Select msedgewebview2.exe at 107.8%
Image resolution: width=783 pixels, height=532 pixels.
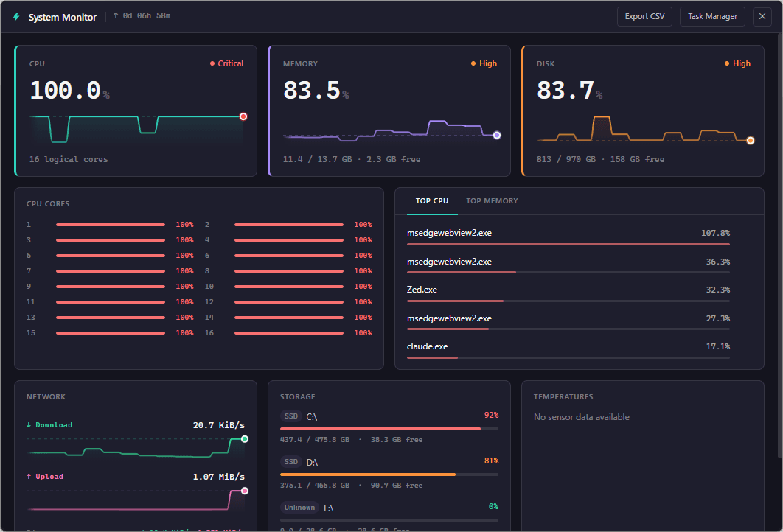click(568, 237)
